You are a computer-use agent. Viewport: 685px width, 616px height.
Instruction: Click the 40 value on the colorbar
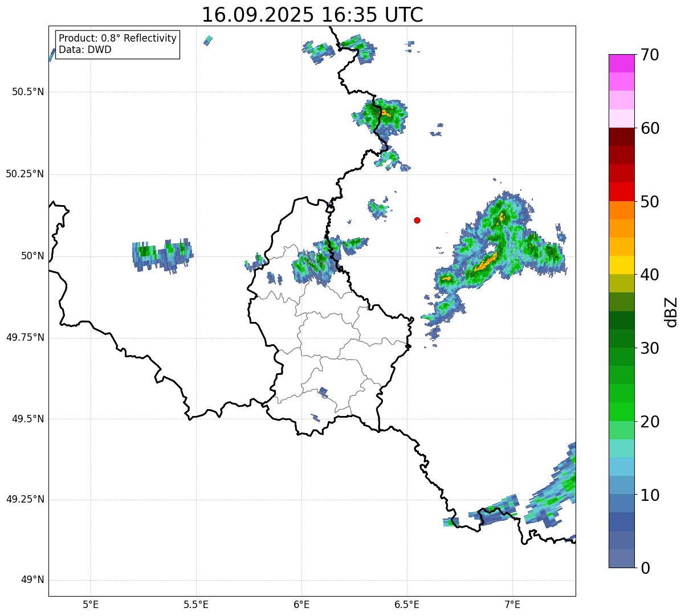tap(650, 275)
